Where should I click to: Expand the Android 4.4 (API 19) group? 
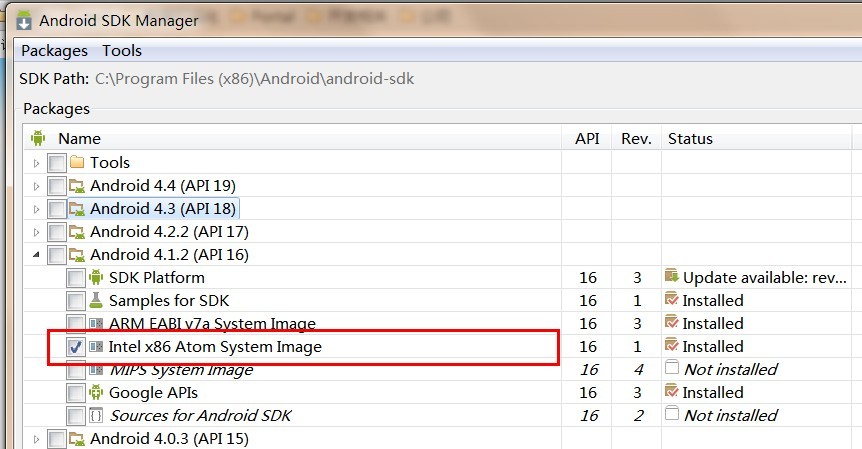point(36,186)
